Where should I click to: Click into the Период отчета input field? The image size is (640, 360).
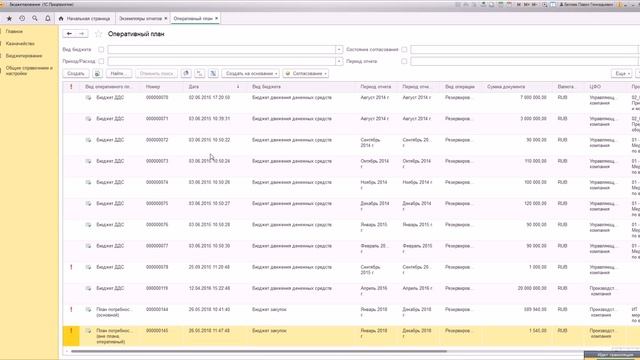[x=524, y=61]
